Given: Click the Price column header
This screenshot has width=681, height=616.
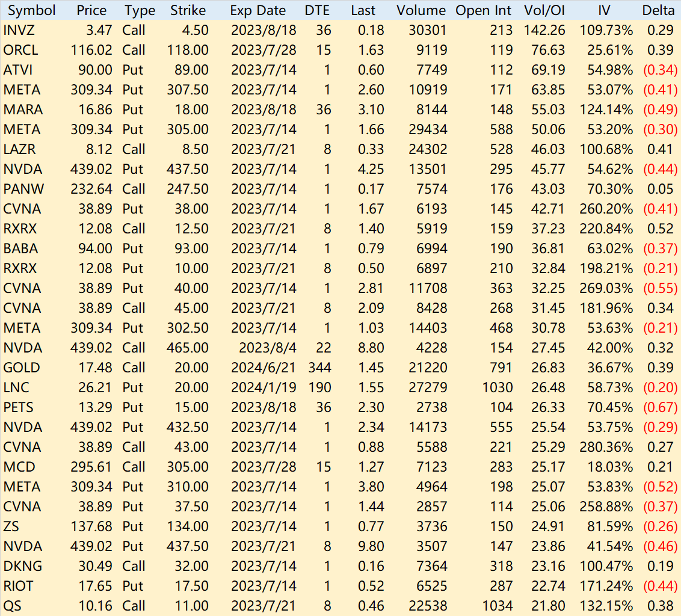Looking at the screenshot, I should click(91, 10).
